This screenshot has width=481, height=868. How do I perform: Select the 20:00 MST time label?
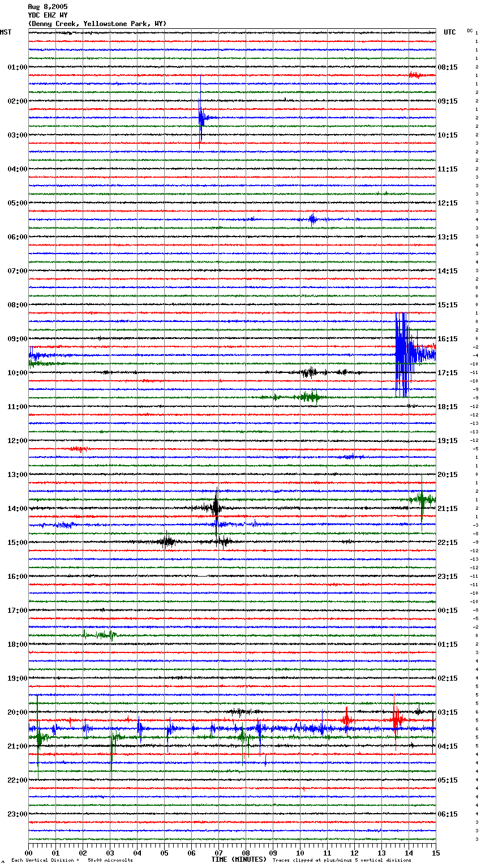[18, 712]
